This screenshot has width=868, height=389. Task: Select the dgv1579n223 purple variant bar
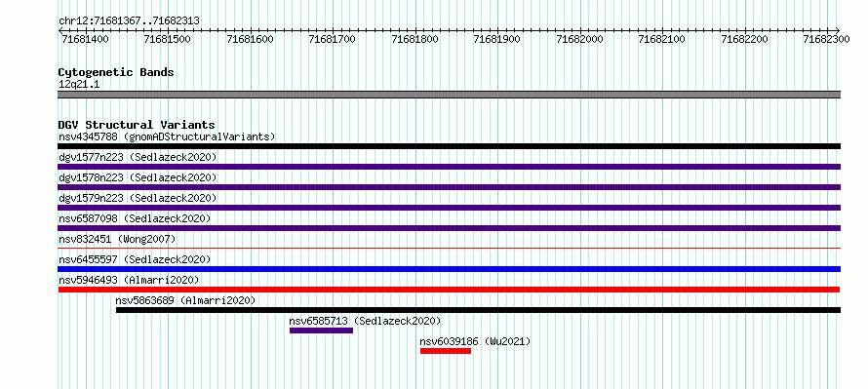click(449, 208)
